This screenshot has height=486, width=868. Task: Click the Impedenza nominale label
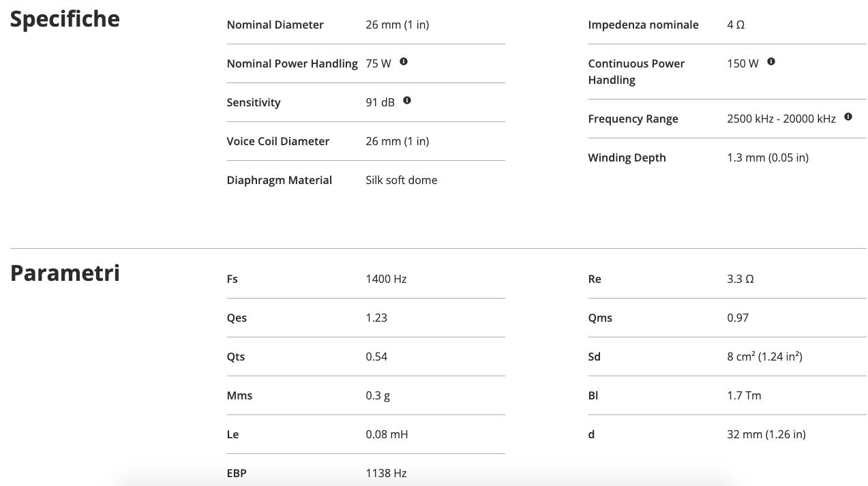pos(643,25)
